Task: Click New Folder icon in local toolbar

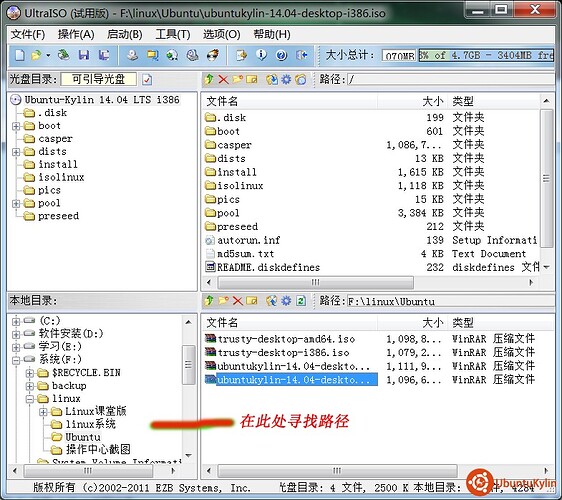Action: pos(223,300)
